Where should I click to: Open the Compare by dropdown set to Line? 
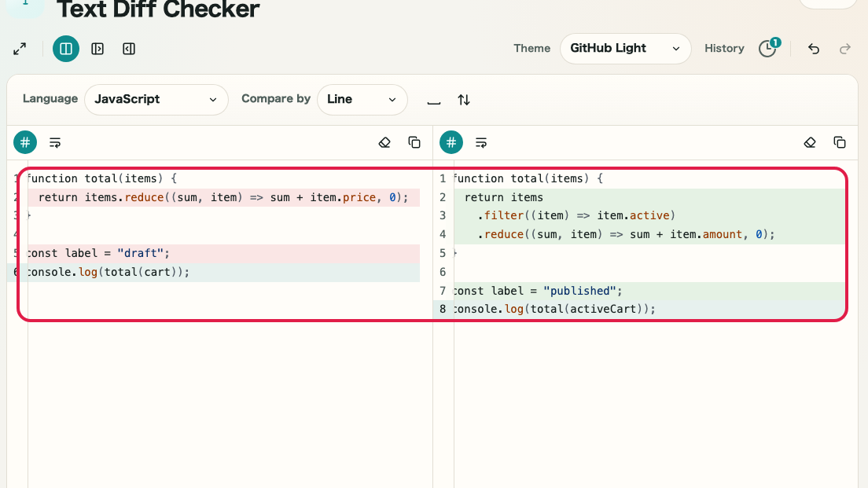[362, 100]
